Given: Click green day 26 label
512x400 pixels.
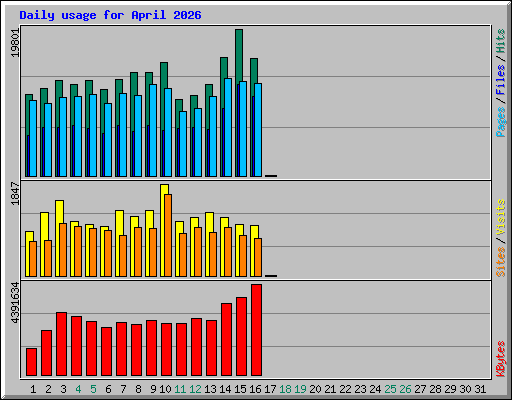Looking at the screenshot, I should [405, 389].
